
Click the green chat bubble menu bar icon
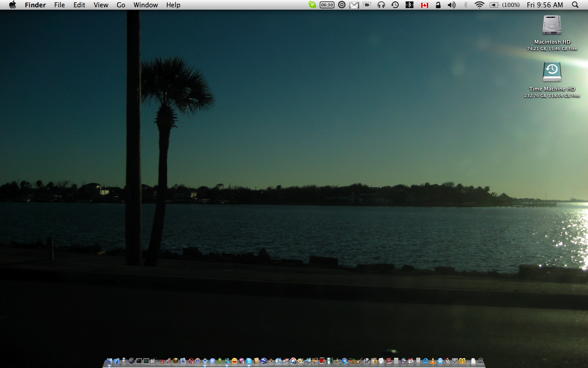point(312,5)
